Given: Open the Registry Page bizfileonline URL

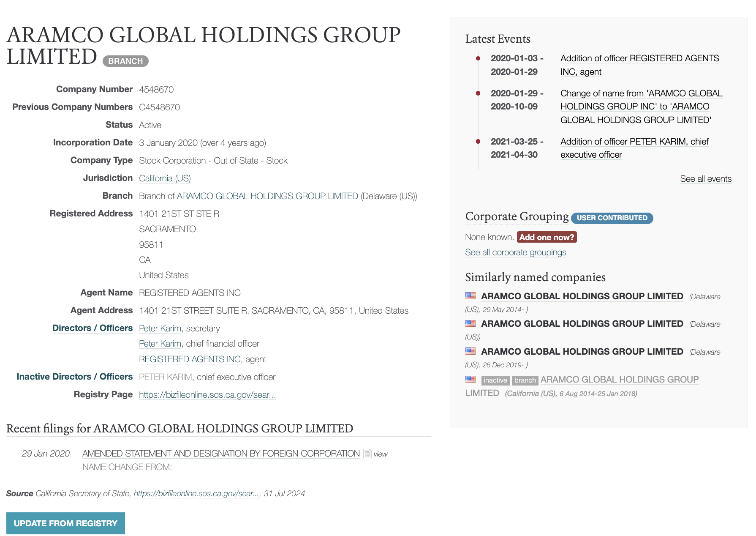Looking at the screenshot, I should (x=207, y=395).
